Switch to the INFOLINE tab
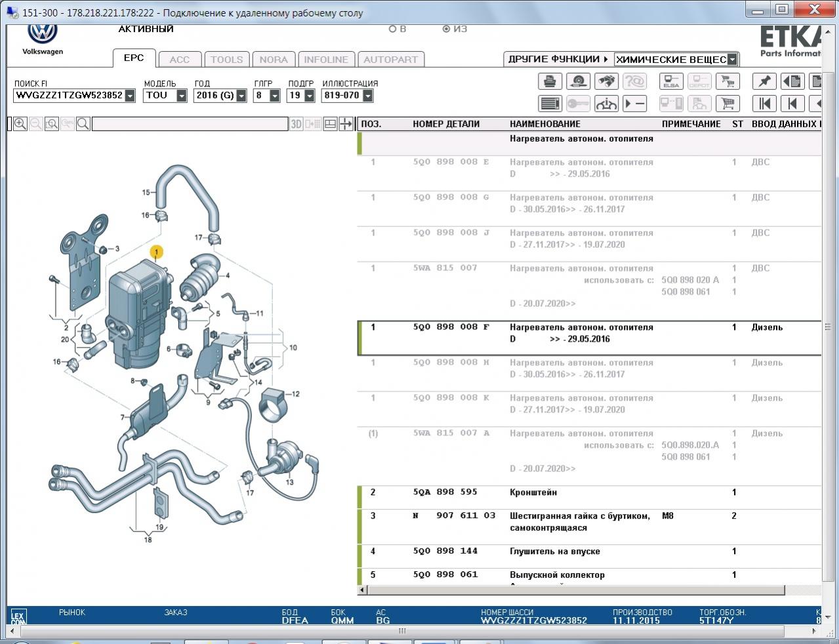The height and width of the screenshot is (644, 839). [327, 60]
